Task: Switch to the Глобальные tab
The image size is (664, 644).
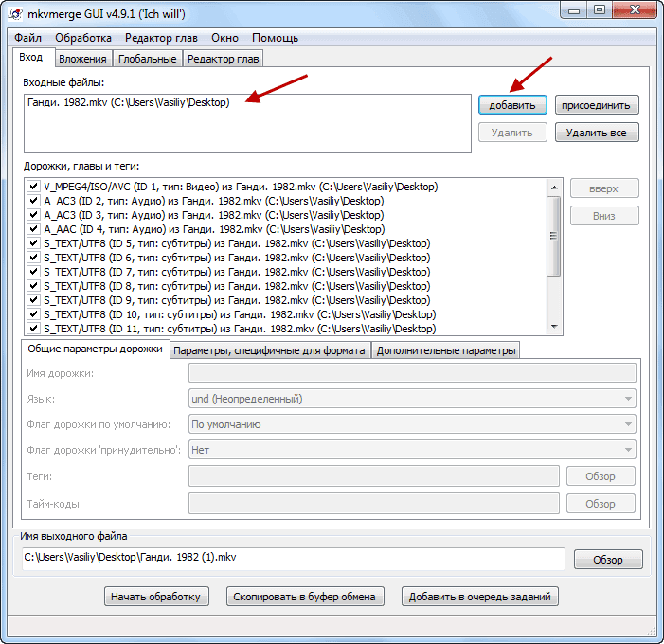Action: pos(148,59)
